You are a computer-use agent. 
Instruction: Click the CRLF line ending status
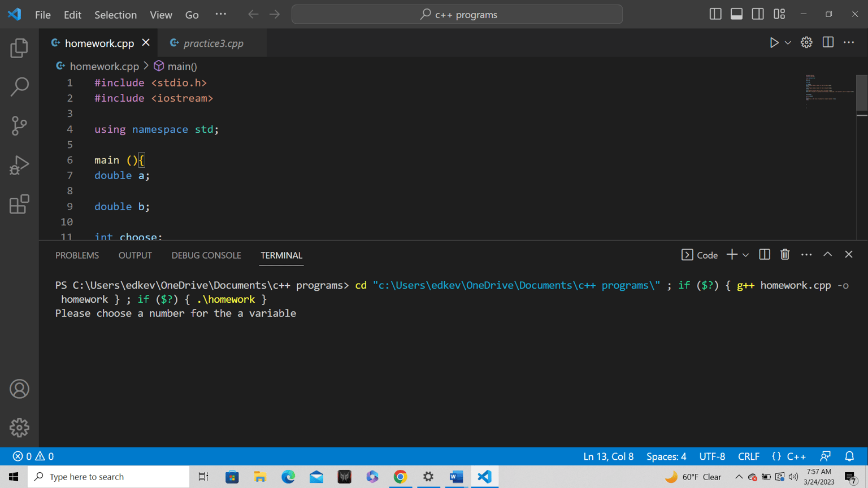[x=749, y=456]
